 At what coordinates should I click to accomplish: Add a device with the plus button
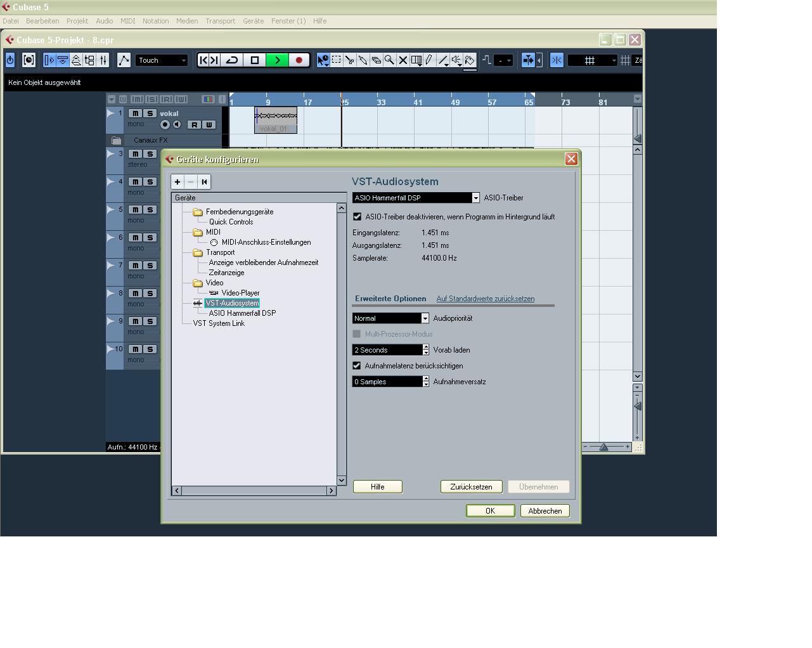coord(177,182)
